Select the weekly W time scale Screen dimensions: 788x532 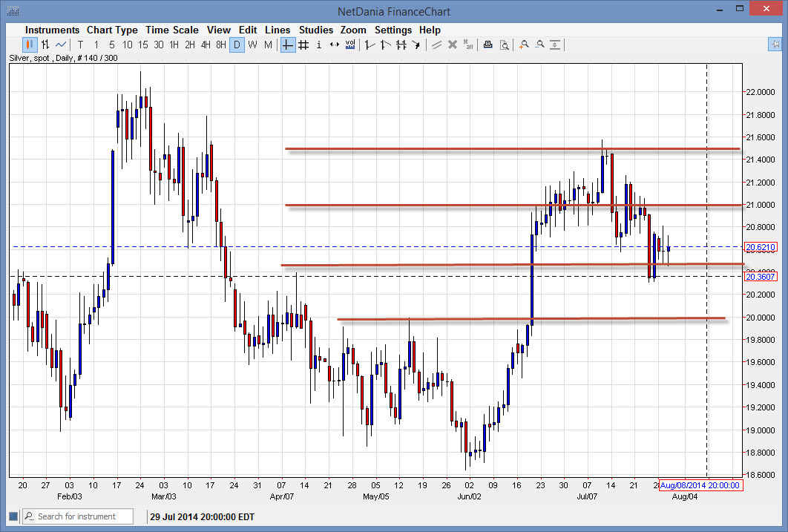point(252,45)
